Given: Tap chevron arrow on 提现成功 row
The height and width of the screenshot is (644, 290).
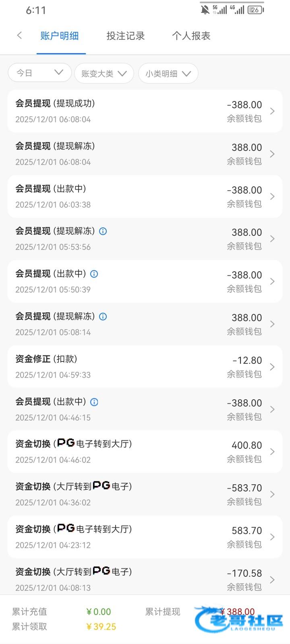Looking at the screenshot, I should pos(272,111).
